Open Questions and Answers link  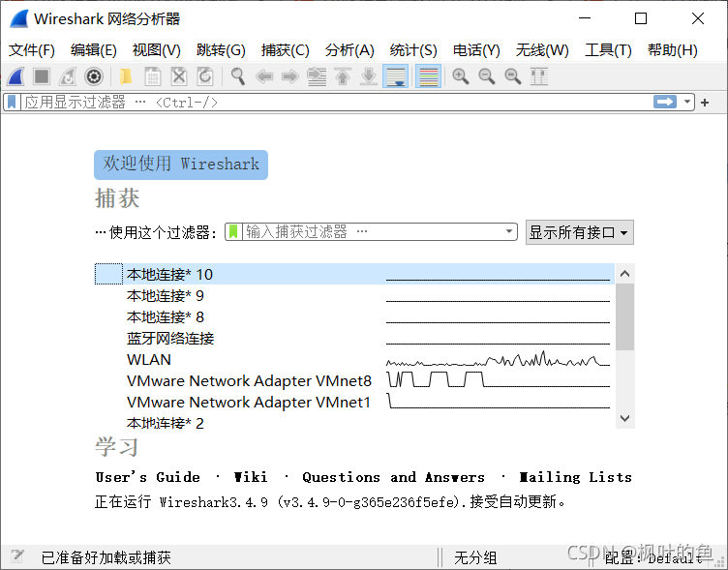tap(393, 477)
